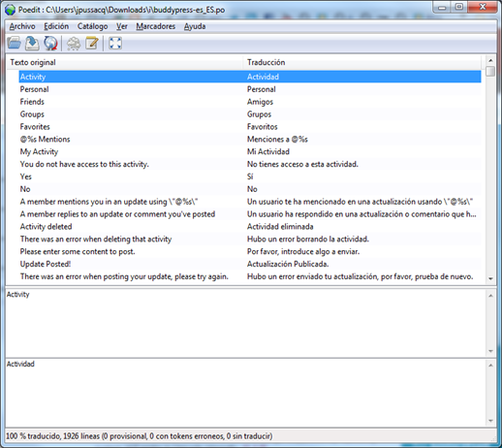
Task: Click the source text pane showing 'Activity'
Action: (x=245, y=323)
